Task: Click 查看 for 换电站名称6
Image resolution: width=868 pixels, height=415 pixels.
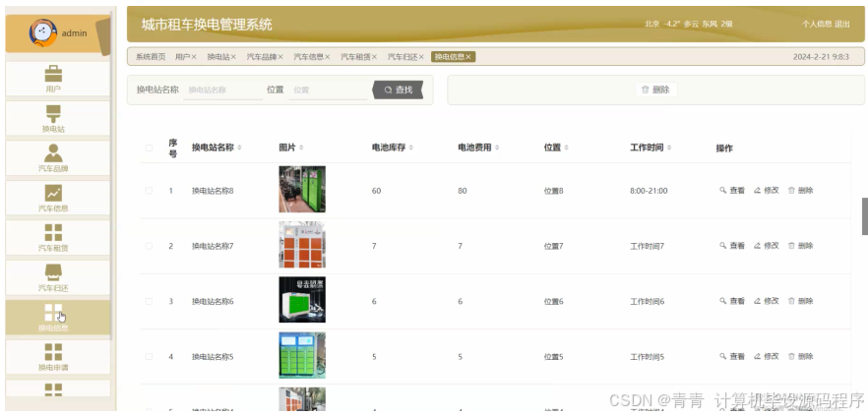Action: pyautogui.click(x=732, y=301)
